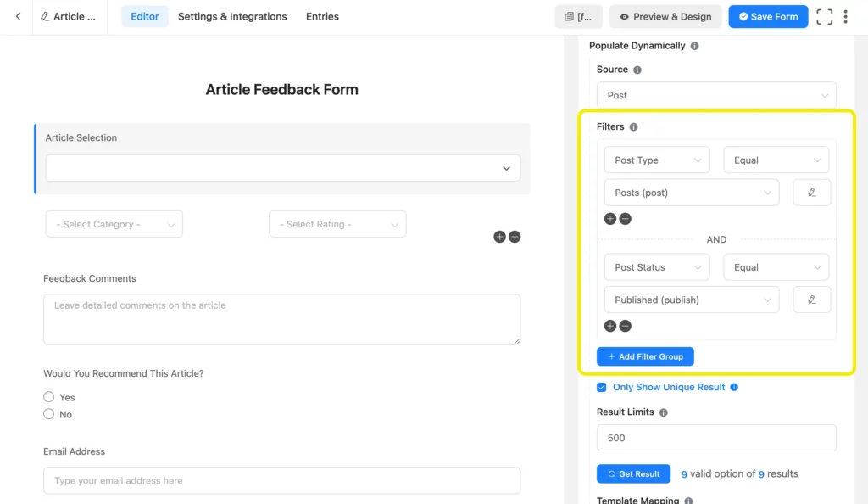Open Equal operator dropdown for Post Type
868x504 pixels.
click(x=776, y=160)
